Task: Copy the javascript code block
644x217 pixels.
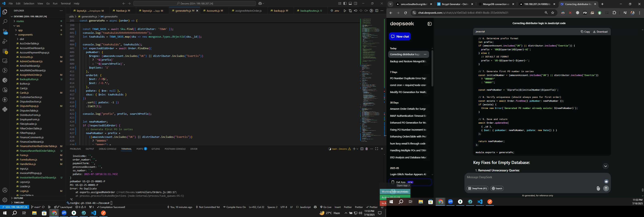Action: point(585,32)
